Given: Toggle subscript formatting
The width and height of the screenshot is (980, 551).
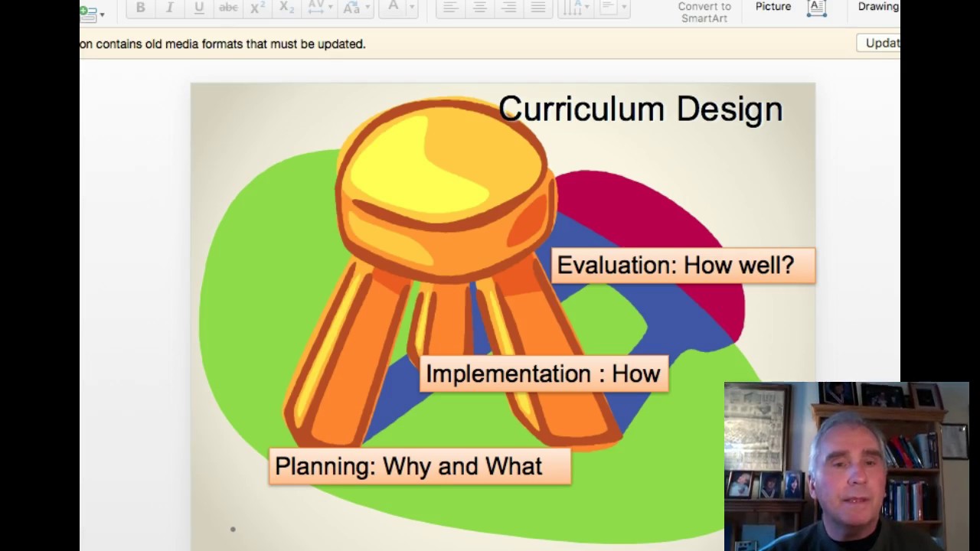Looking at the screenshot, I should (x=287, y=8).
